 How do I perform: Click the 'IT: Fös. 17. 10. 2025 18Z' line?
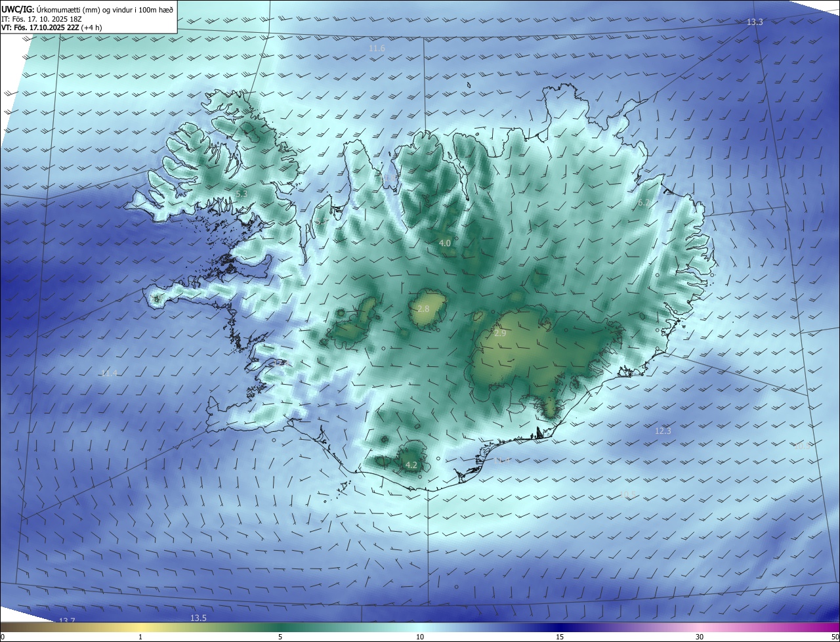pos(41,18)
